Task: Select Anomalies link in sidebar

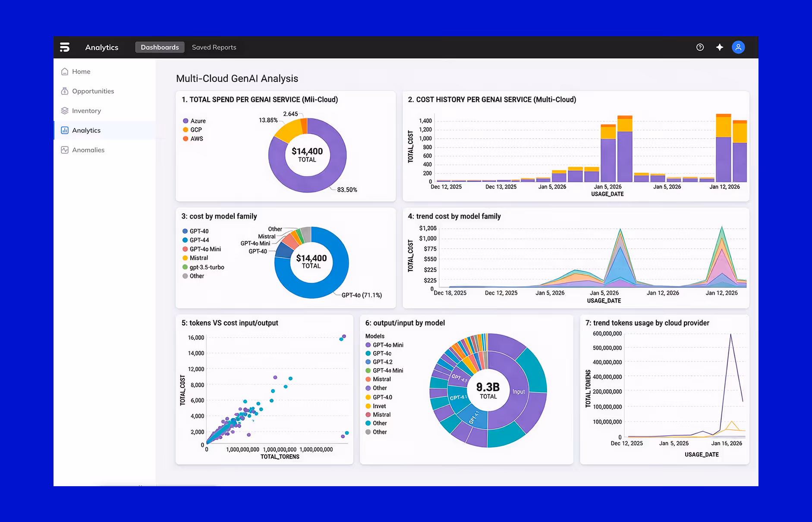Action: [x=88, y=150]
